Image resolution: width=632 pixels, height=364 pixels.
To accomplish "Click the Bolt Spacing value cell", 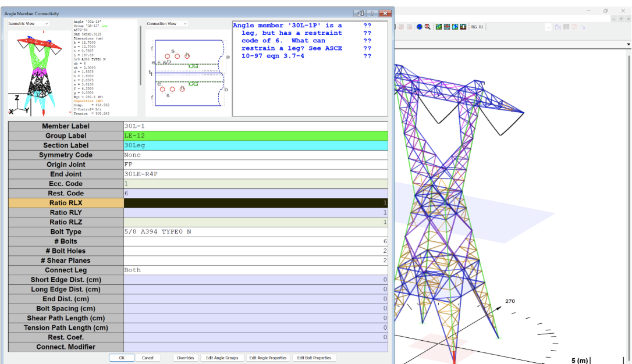I will (255, 308).
